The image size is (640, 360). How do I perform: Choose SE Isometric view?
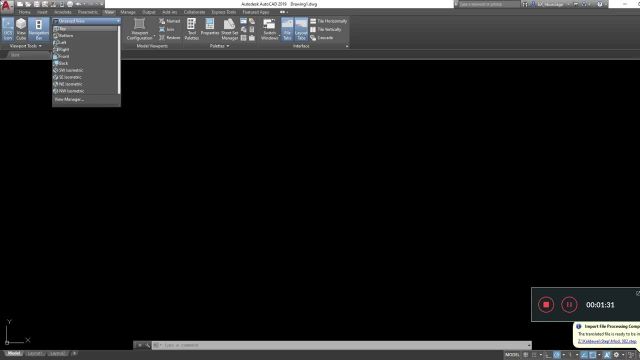[x=85, y=77]
